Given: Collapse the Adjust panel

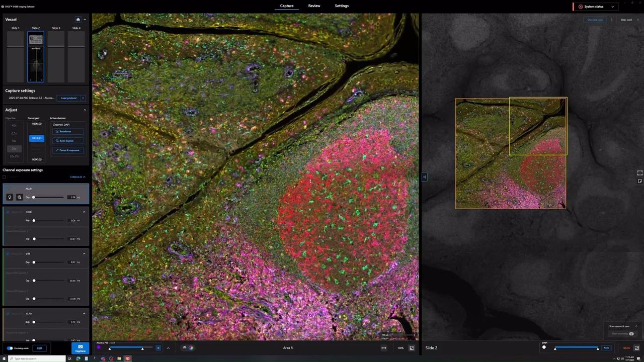Looking at the screenshot, I should [85, 110].
